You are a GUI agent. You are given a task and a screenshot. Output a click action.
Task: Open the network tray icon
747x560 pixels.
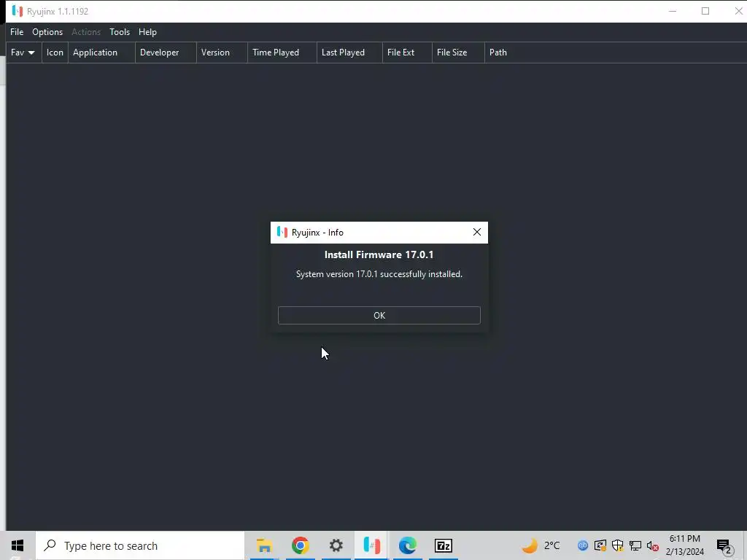tap(635, 545)
